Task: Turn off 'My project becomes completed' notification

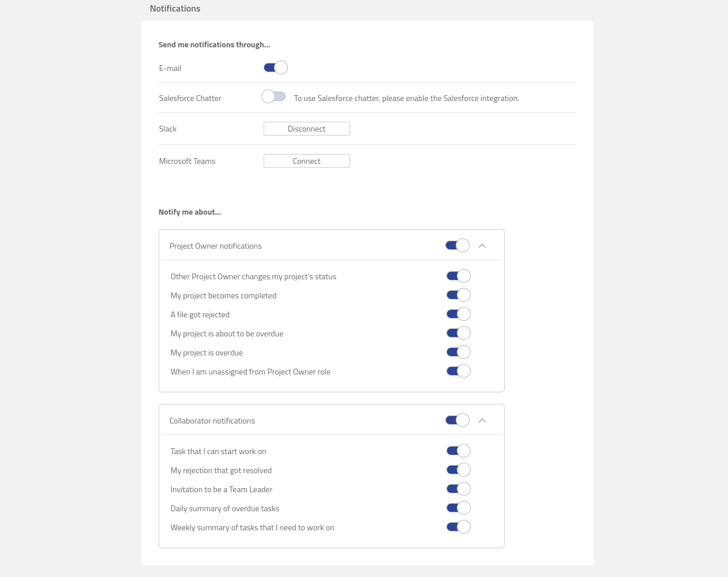Action: 458,295
